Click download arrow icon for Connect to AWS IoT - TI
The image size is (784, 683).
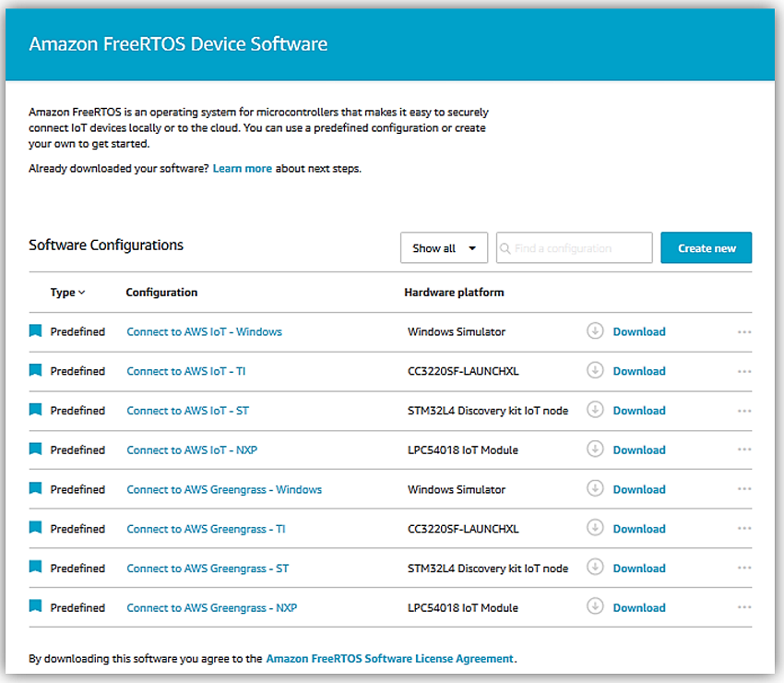click(595, 371)
